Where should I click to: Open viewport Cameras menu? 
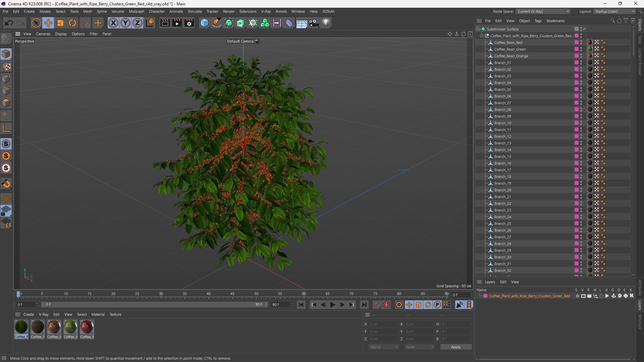[x=43, y=34]
